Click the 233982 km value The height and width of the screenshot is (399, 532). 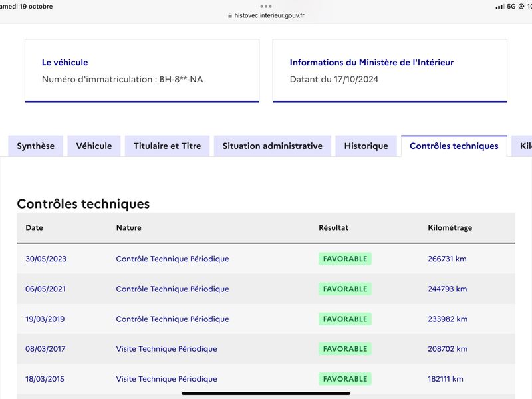448,319
